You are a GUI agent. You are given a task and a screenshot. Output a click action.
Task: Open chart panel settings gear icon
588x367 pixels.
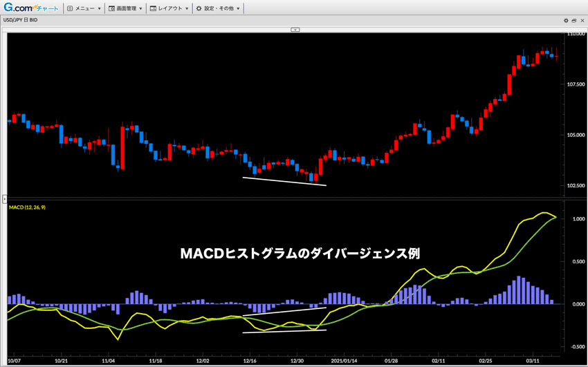(565, 21)
